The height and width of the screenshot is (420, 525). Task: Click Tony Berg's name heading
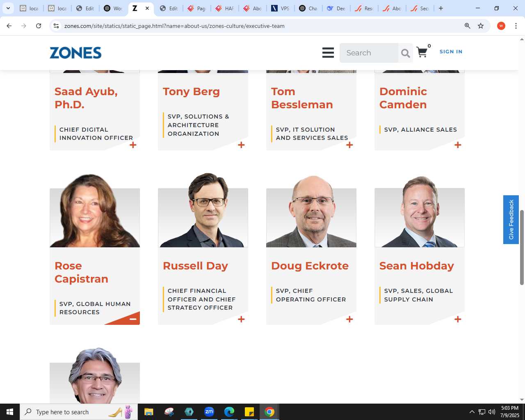[x=191, y=91]
